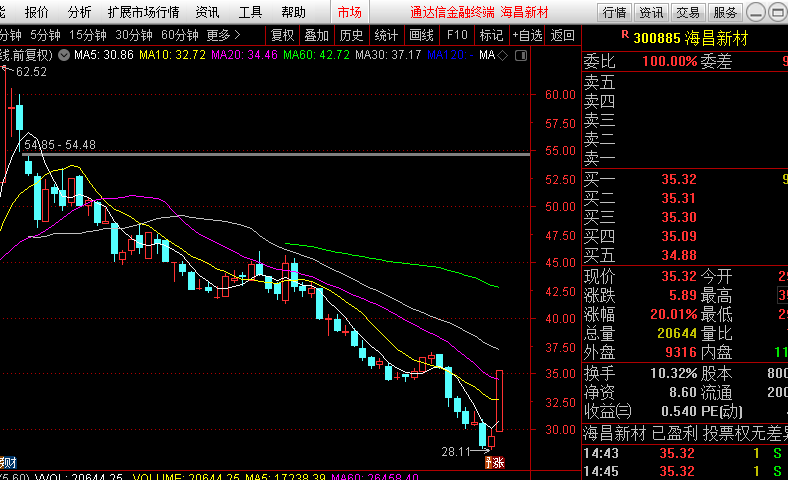Add stock via +自选 button
The height and width of the screenshot is (480, 788).
(527, 35)
